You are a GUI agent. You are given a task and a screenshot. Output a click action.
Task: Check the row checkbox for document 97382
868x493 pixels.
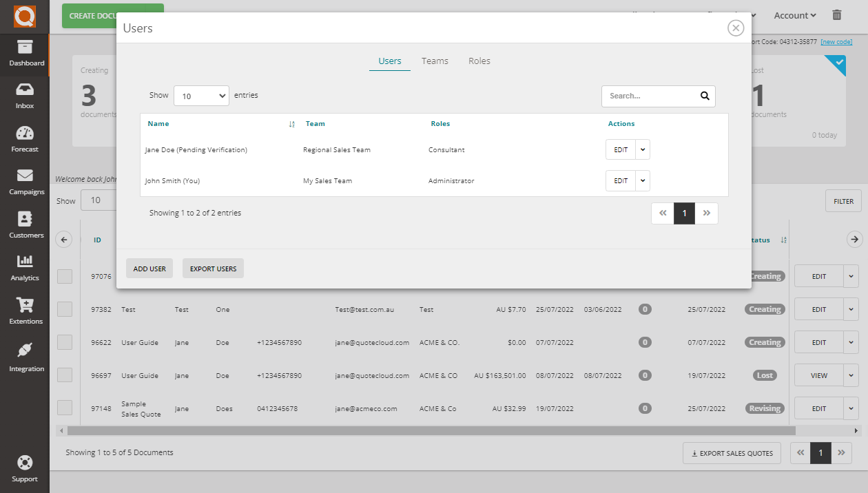click(x=65, y=308)
